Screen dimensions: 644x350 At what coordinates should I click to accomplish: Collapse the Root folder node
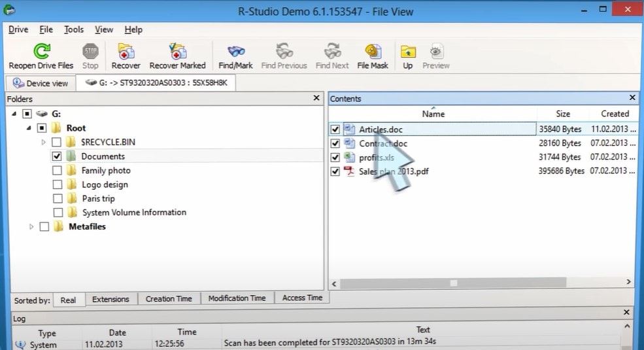pos(29,128)
